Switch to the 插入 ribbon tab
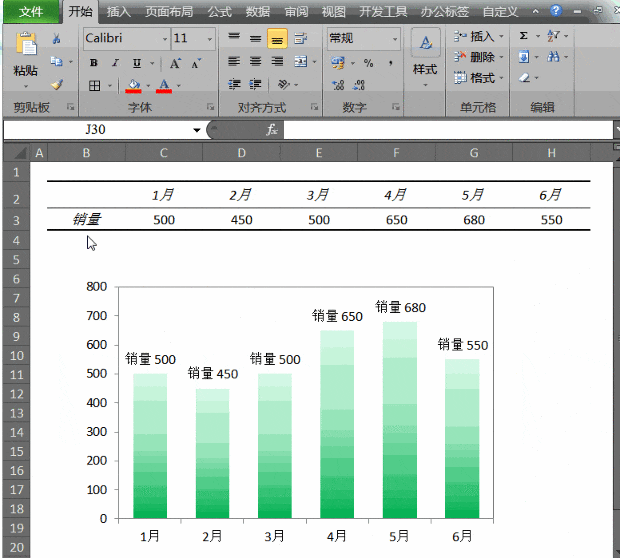The image size is (620, 558). coord(118,12)
